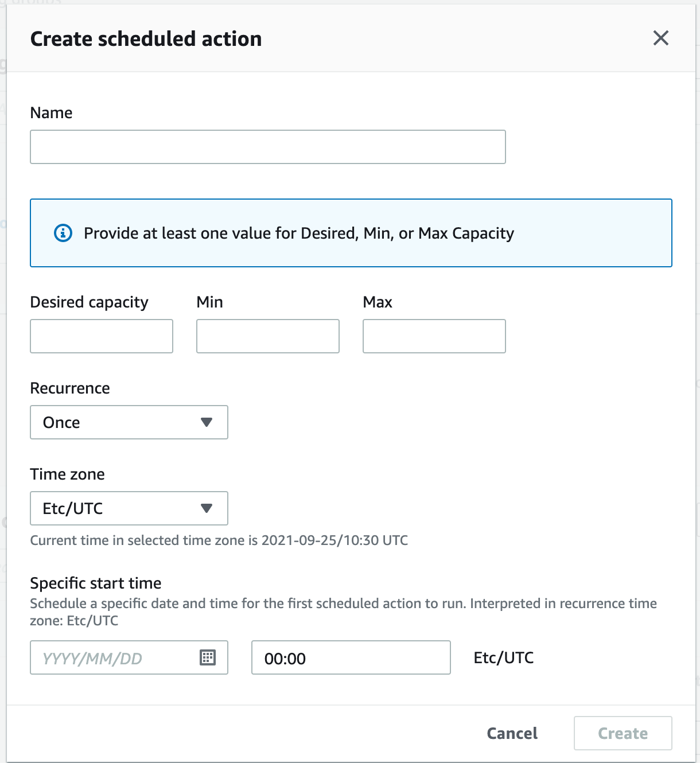Click the Create scheduled action title
The image size is (700, 763).
tap(146, 38)
